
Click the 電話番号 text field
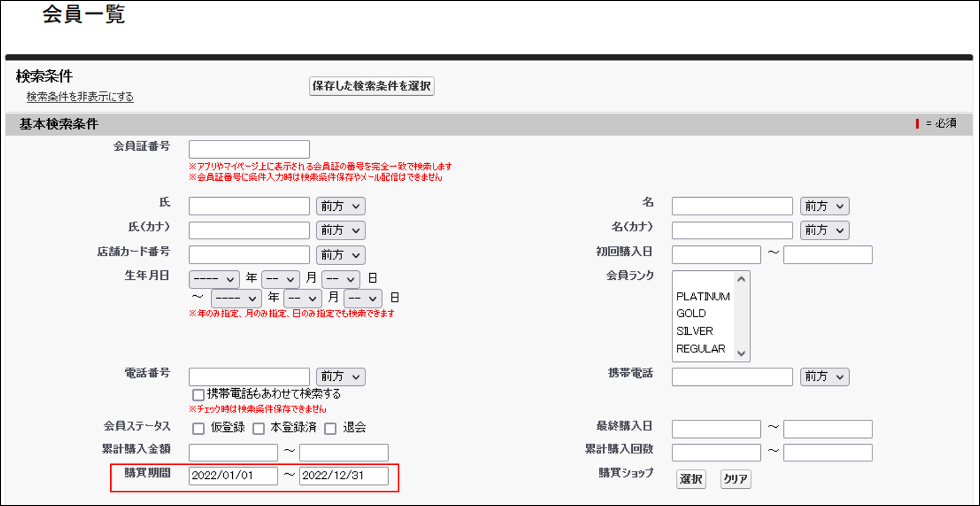pyautogui.click(x=249, y=376)
